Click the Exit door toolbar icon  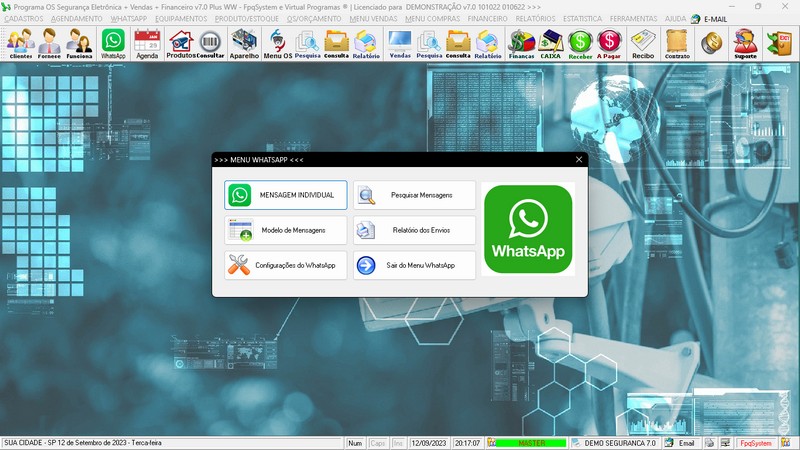pos(779,43)
